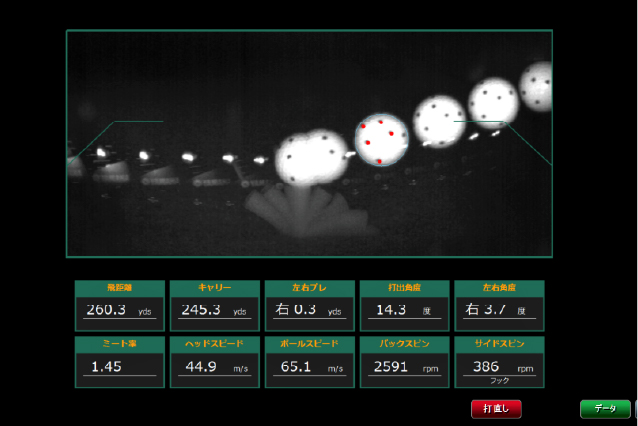
Task: Select the バックスピン 2591 rpm panel
Action: click(403, 361)
